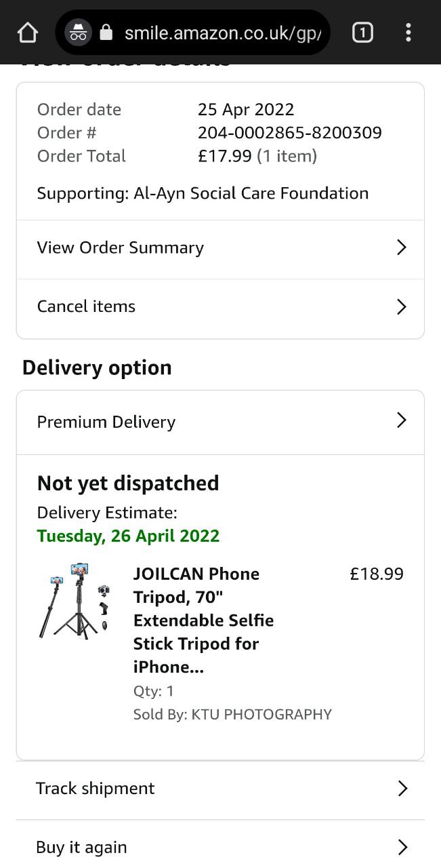Open Premium Delivery option
This screenshot has height=868, width=441.
pyautogui.click(x=106, y=422)
